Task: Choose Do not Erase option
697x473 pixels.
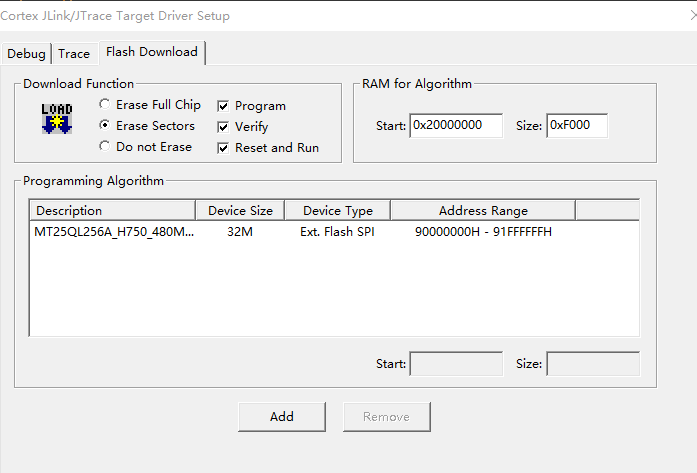Action: [x=105, y=147]
